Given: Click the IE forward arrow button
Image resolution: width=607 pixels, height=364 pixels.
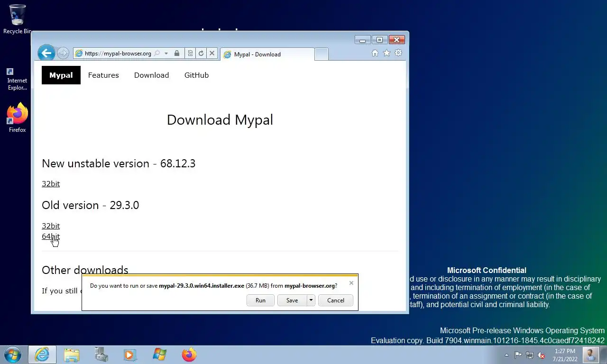Looking at the screenshot, I should click(63, 53).
